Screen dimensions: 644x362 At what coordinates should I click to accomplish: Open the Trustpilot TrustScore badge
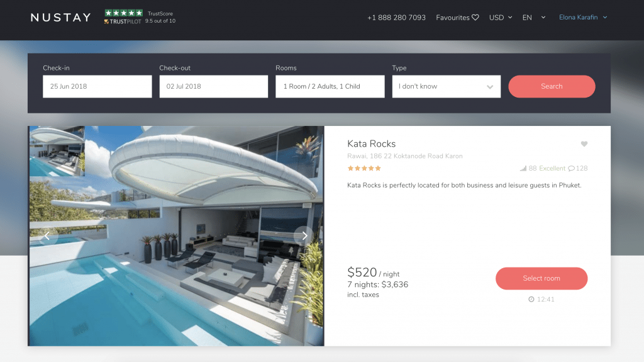[140, 17]
